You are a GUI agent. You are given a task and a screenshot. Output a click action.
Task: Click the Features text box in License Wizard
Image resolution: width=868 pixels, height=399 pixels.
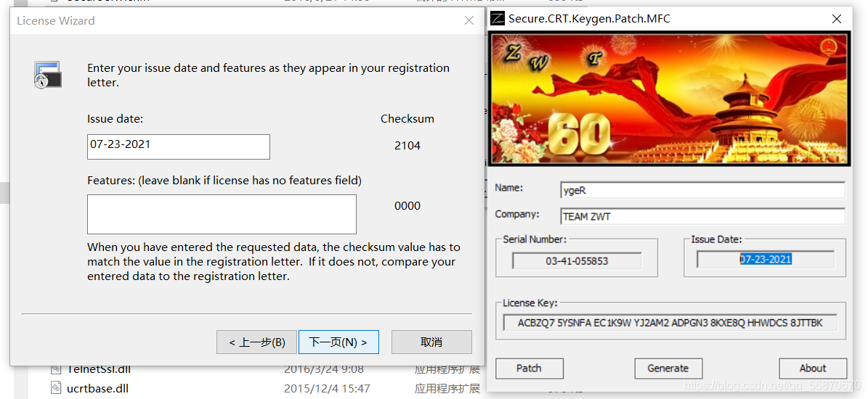point(222,214)
